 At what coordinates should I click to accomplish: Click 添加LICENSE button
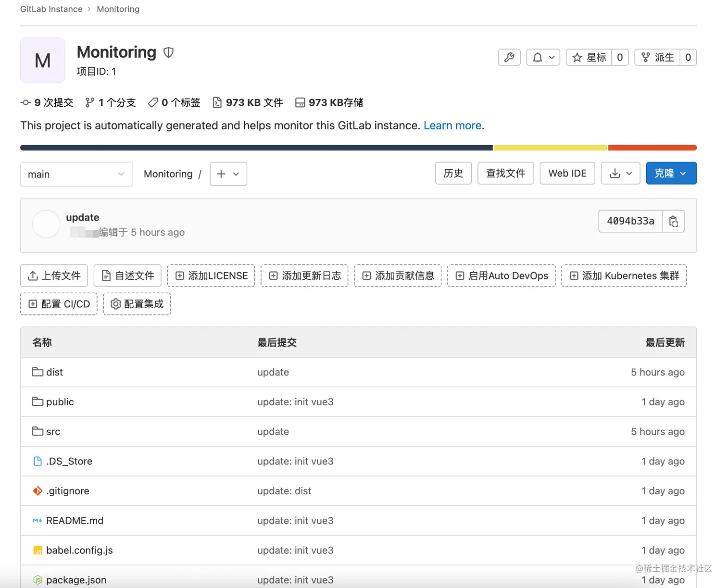click(x=211, y=275)
